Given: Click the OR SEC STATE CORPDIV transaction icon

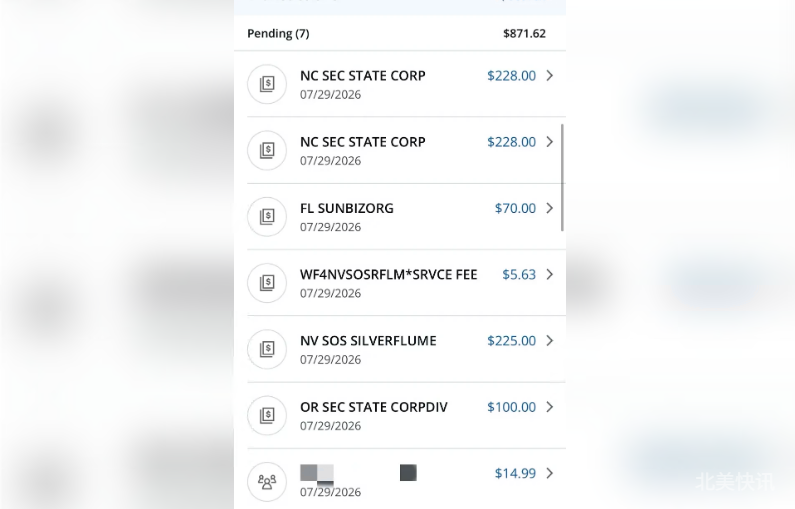Looking at the screenshot, I should (267, 416).
